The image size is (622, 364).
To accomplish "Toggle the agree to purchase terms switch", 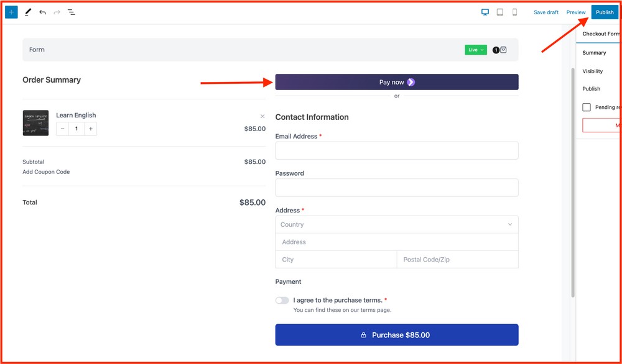I will [282, 300].
